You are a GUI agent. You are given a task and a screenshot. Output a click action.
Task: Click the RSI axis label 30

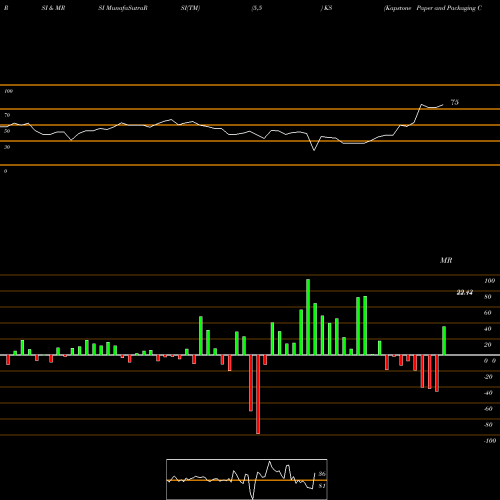(x=7, y=147)
